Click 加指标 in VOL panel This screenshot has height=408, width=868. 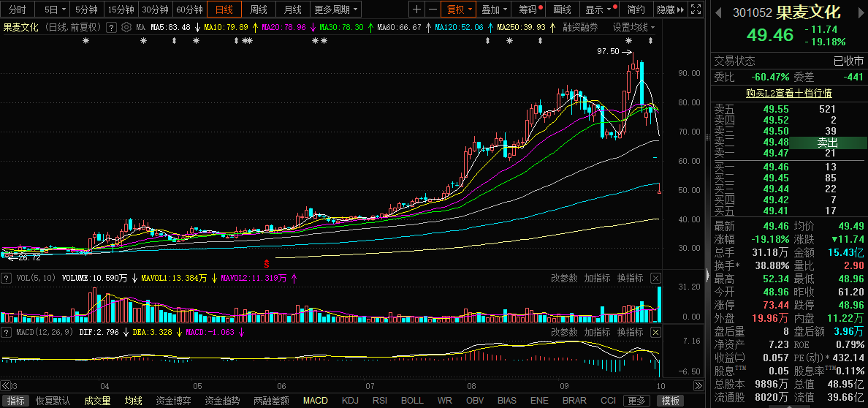pyautogui.click(x=597, y=278)
